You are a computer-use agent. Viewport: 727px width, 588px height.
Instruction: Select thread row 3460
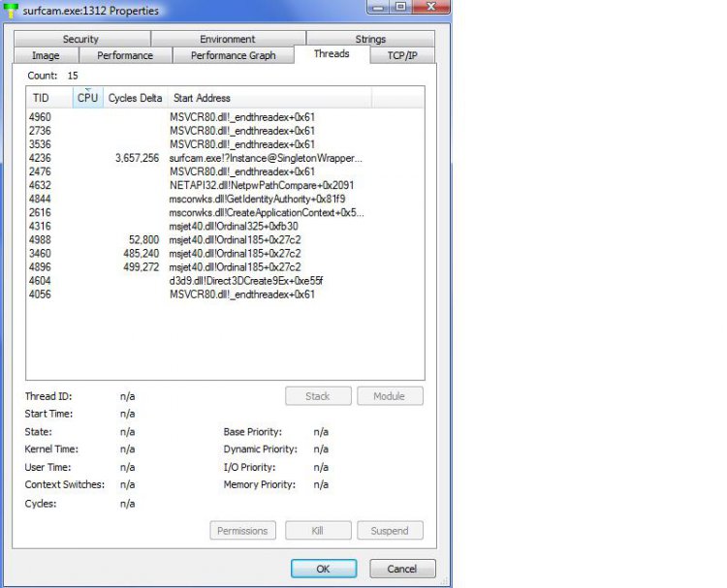pyautogui.click(x=225, y=254)
